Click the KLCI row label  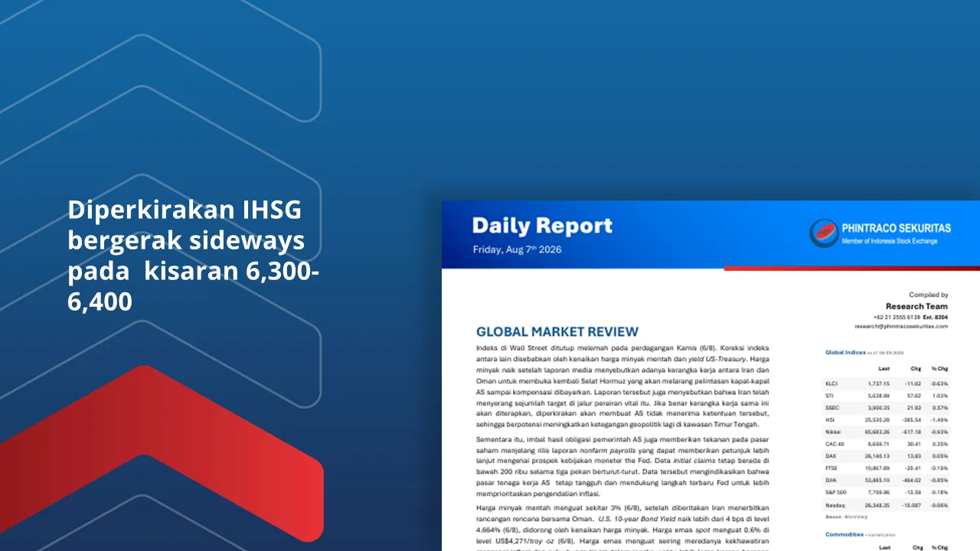[832, 383]
